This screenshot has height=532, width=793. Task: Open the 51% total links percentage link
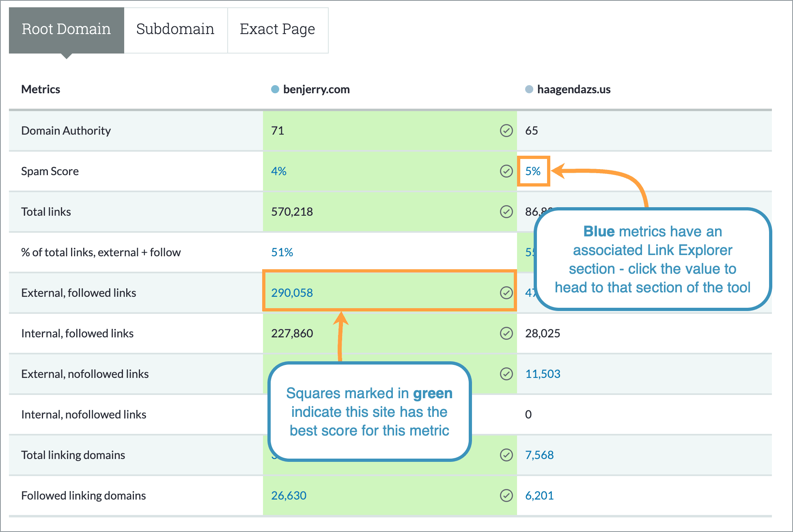pyautogui.click(x=282, y=252)
